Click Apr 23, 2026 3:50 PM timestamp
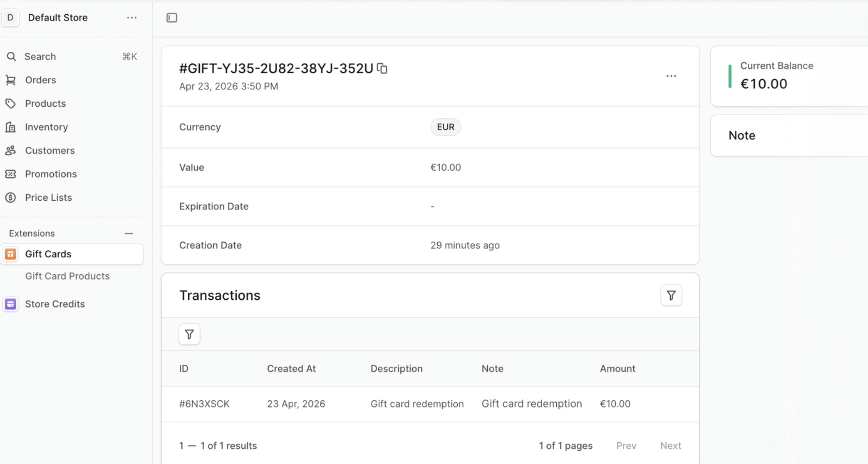This screenshot has height=464, width=868. 228,86
